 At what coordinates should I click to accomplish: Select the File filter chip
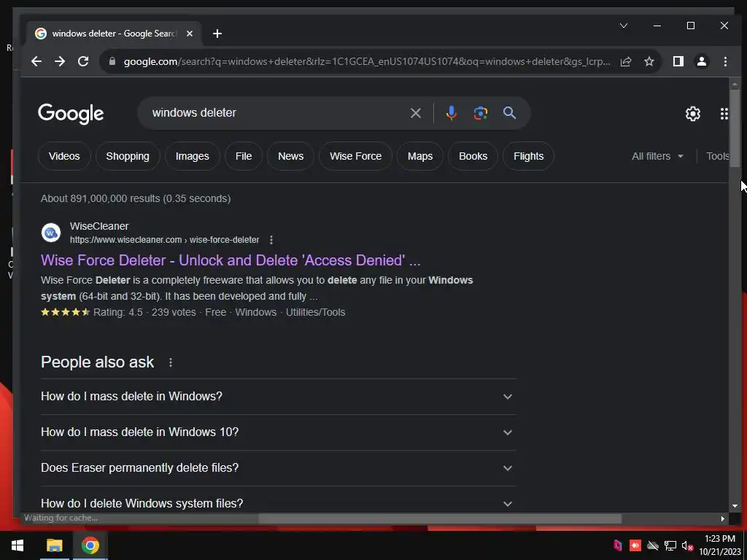point(244,156)
